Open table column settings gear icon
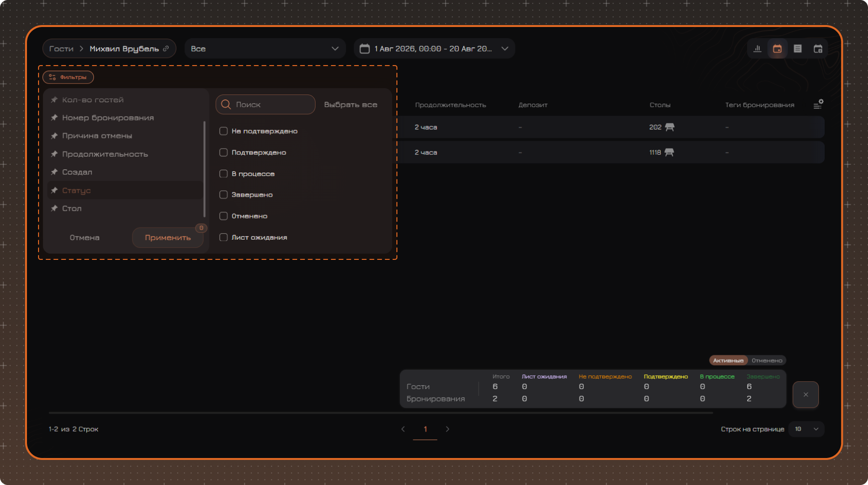868x485 pixels. pyautogui.click(x=818, y=104)
